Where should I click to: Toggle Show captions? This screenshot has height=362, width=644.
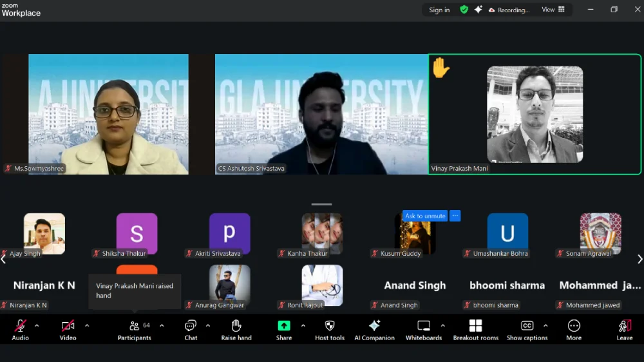pyautogui.click(x=527, y=329)
